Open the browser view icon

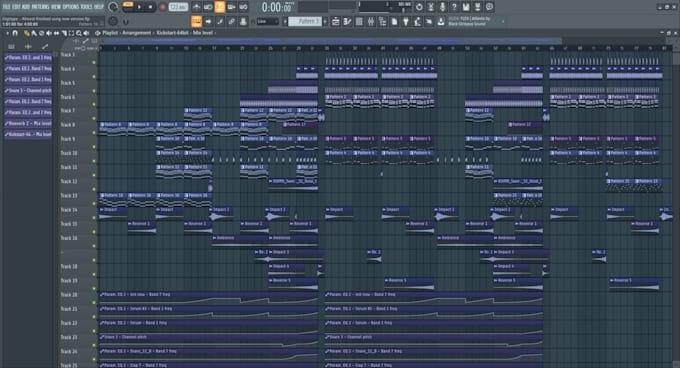(383, 21)
